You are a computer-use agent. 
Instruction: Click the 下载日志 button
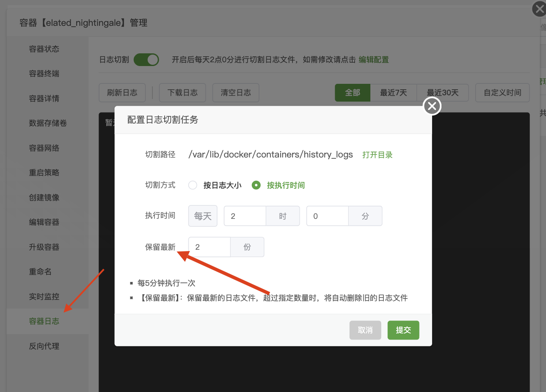point(182,92)
